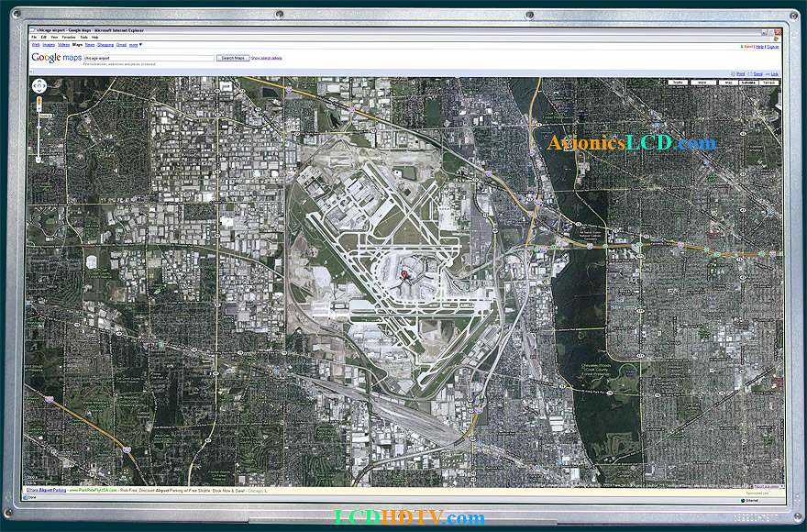807x532 pixels.
Task: Open the Tools menu
Action: coord(83,38)
